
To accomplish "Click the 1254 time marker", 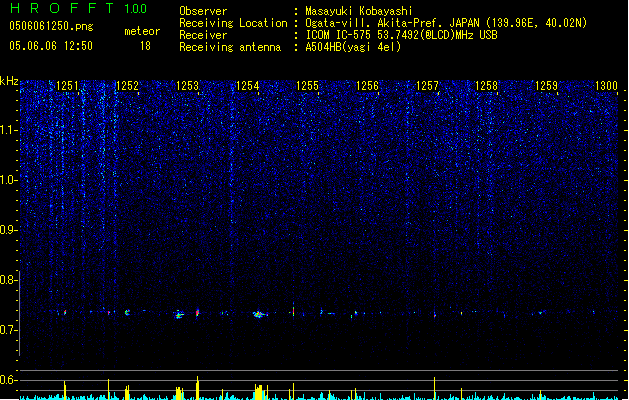I will coord(248,86).
